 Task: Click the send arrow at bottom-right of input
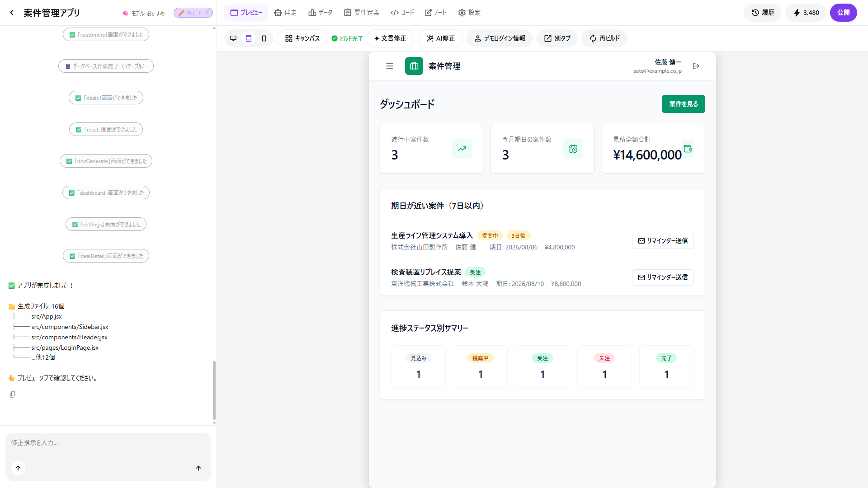tap(198, 468)
